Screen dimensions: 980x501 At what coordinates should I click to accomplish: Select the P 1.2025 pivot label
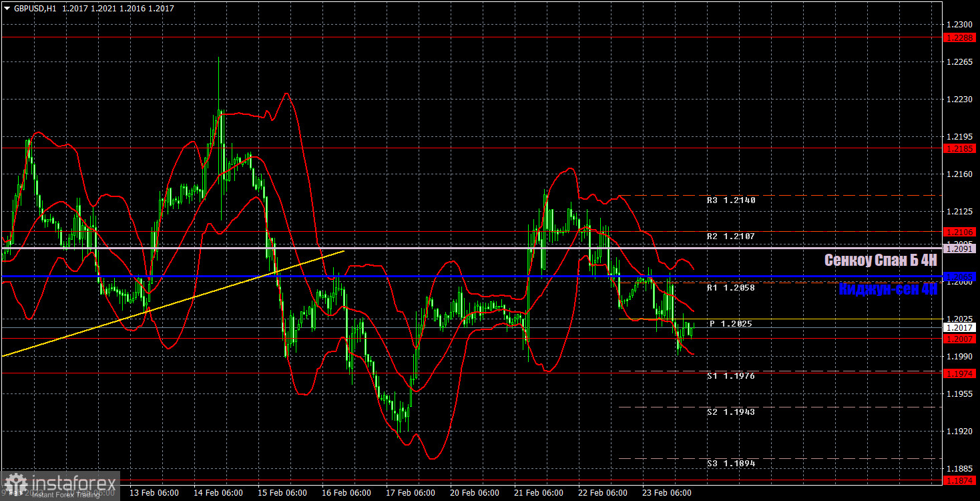pyautogui.click(x=731, y=323)
